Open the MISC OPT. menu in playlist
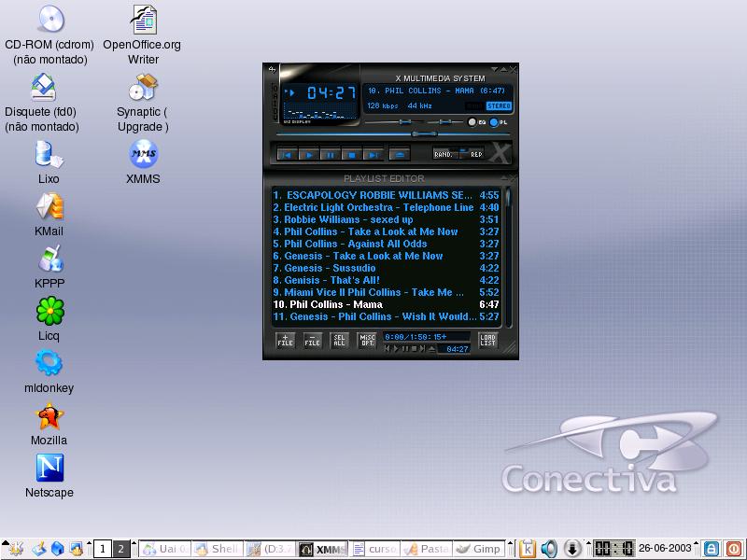This screenshot has height=560, width=747. tap(367, 342)
